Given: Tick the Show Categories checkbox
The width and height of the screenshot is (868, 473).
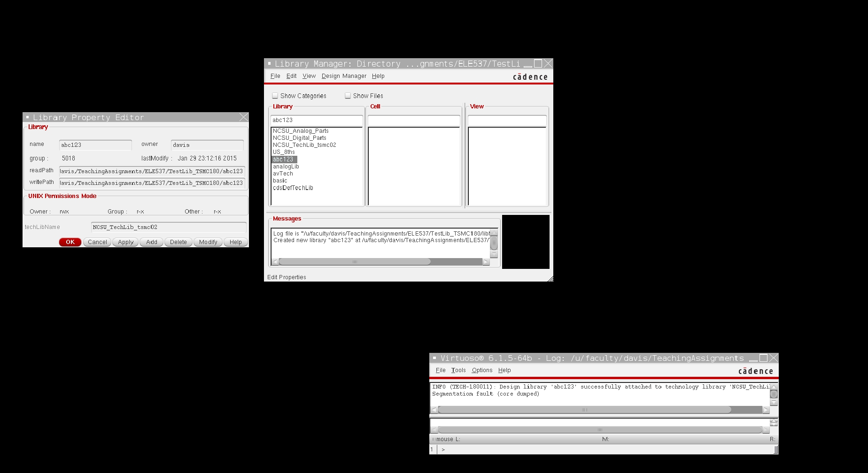Looking at the screenshot, I should click(275, 96).
